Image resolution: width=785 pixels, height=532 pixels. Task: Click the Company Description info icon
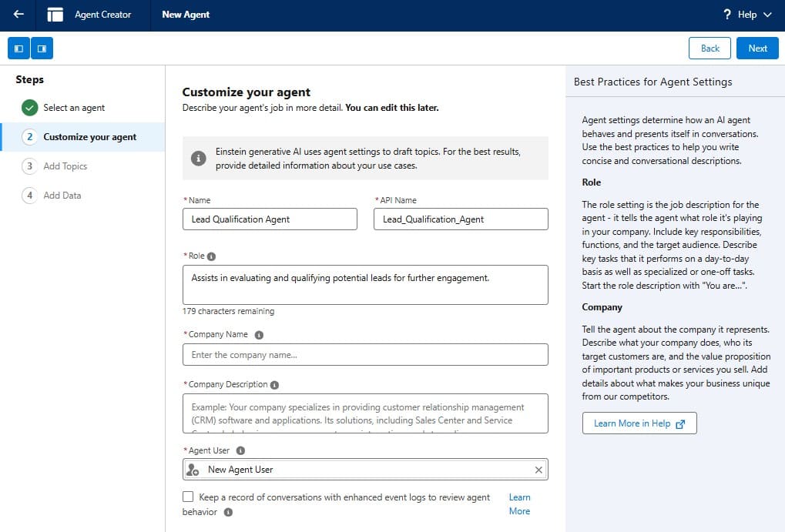tap(275, 385)
